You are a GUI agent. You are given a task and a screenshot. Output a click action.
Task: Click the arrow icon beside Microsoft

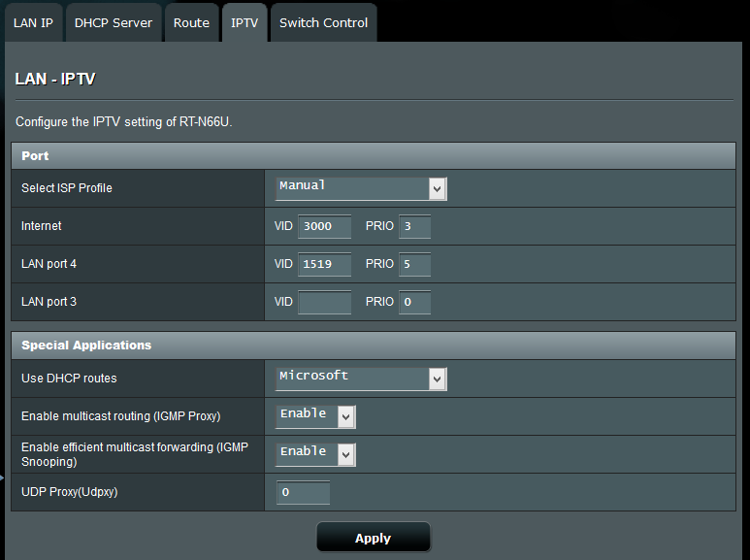438,379
